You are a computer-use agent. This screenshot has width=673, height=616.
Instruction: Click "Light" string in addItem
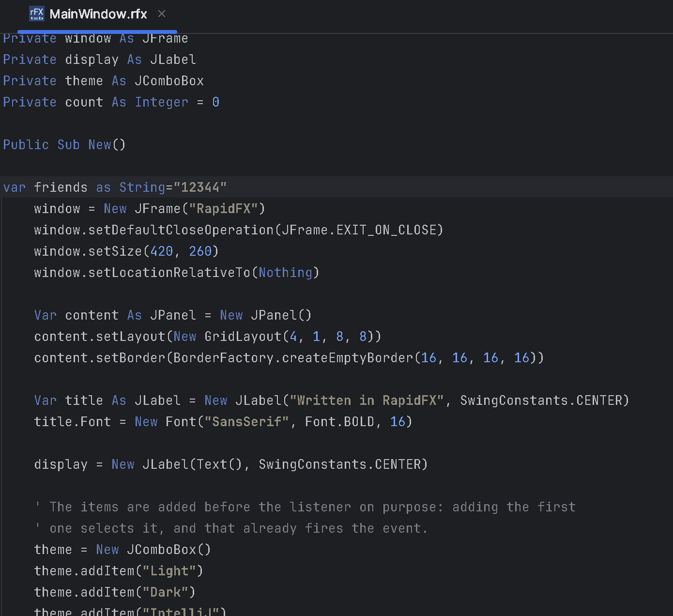[169, 571]
